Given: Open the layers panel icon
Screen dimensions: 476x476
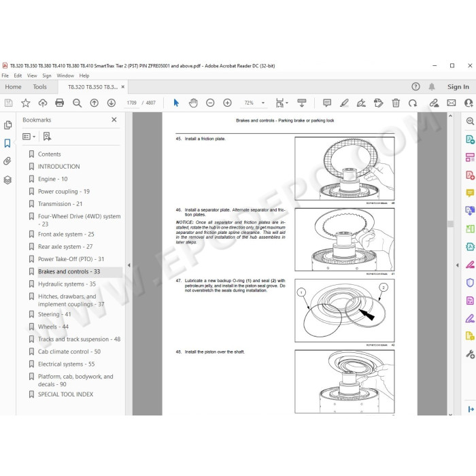Looking at the screenshot, I should (x=7, y=180).
